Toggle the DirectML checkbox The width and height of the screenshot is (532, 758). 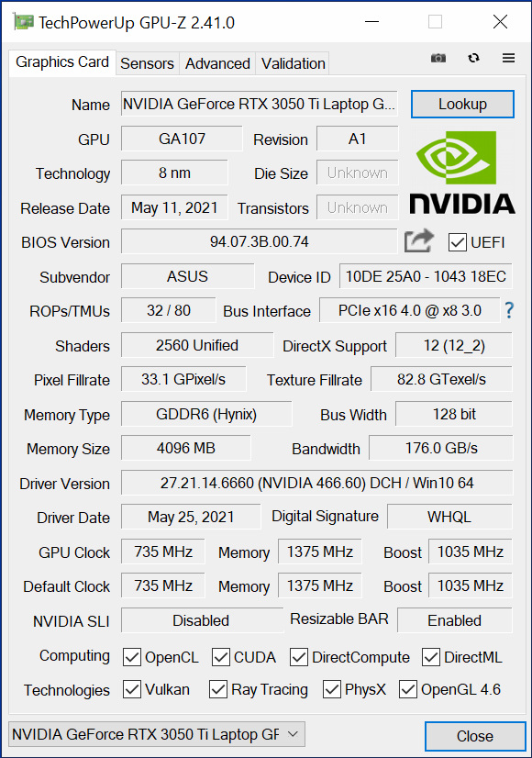pos(430,657)
